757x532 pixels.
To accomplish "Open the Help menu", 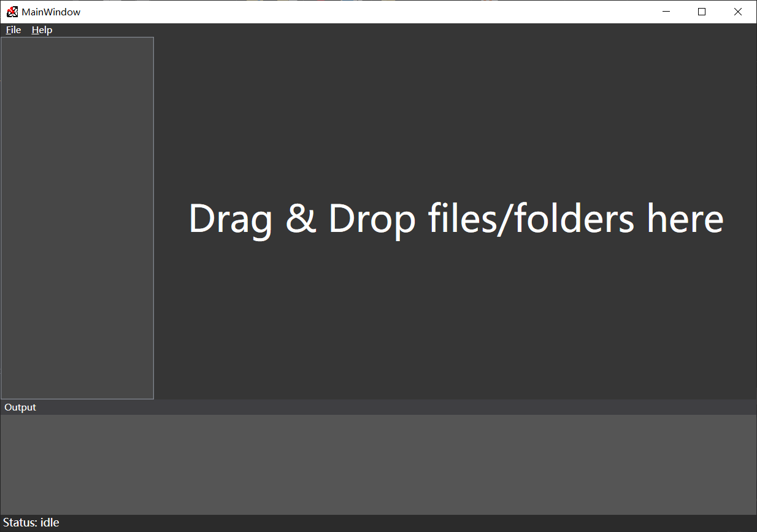I will (x=42, y=30).
